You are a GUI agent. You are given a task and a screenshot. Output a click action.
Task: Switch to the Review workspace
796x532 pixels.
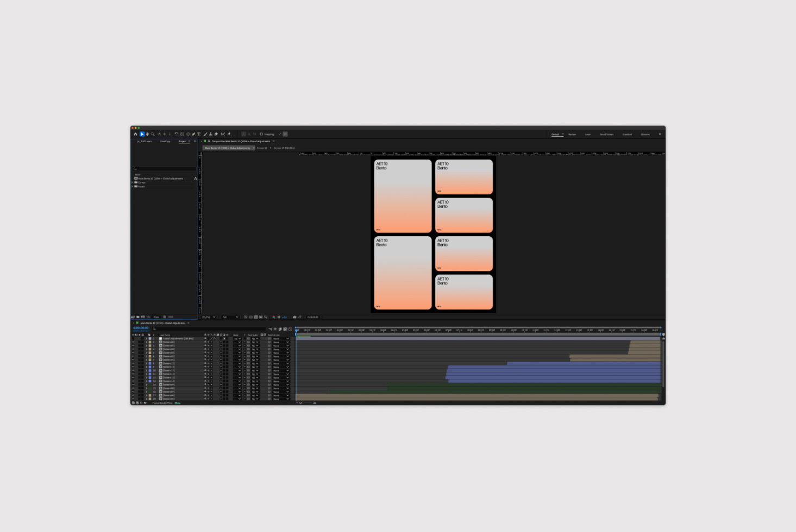point(572,134)
